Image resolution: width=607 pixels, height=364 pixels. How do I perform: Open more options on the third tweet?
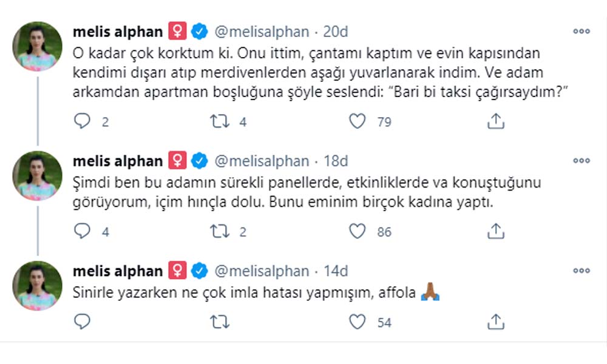point(581,271)
